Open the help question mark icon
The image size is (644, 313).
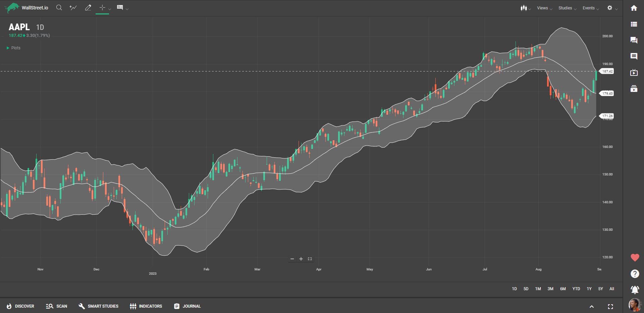[635, 274]
